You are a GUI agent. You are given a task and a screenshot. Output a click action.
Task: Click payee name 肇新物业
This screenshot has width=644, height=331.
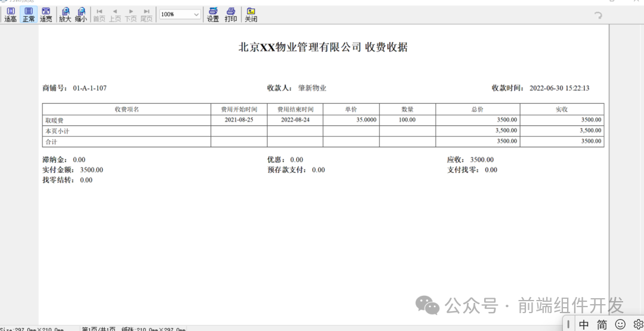coord(312,88)
